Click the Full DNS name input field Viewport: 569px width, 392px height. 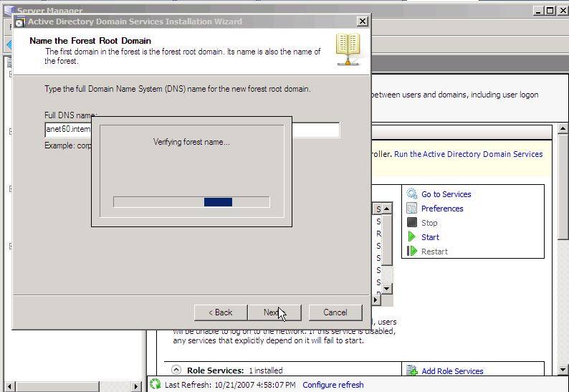click(x=192, y=130)
